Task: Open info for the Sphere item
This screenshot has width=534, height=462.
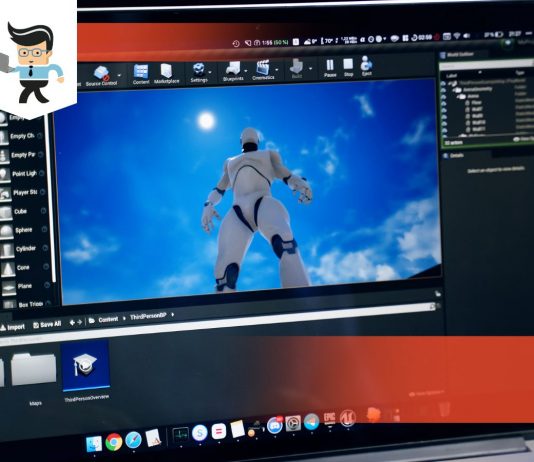Action: tap(44, 229)
